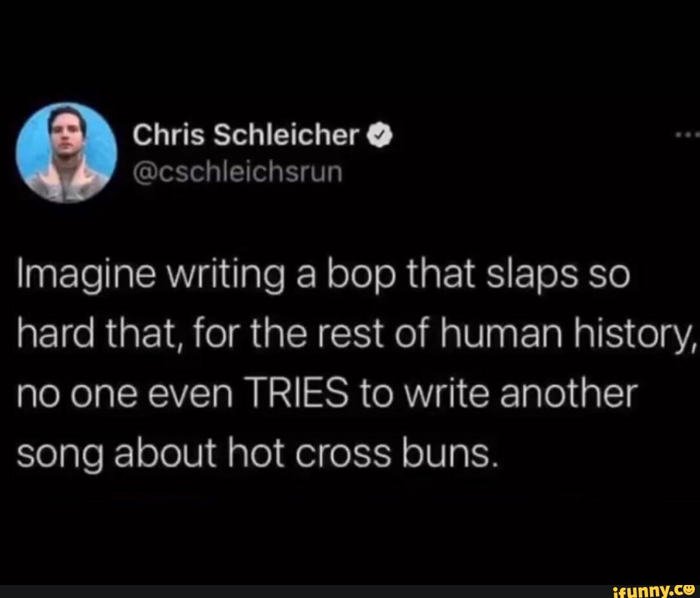Click the dark bottom watermark bar
The width and height of the screenshot is (700, 598).
click(350, 592)
